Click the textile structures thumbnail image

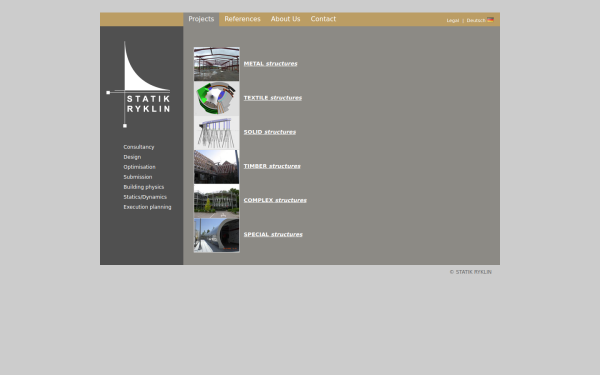[x=217, y=98]
